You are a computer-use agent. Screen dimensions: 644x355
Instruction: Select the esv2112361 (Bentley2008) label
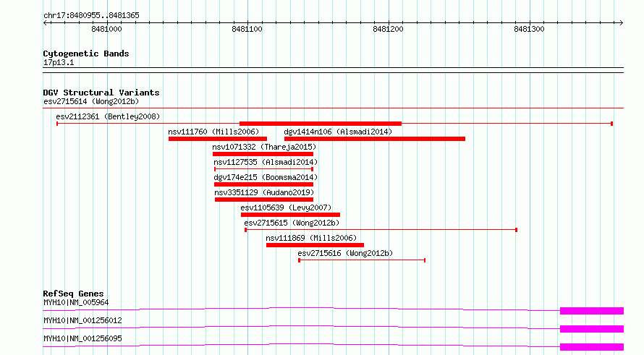pos(108,116)
